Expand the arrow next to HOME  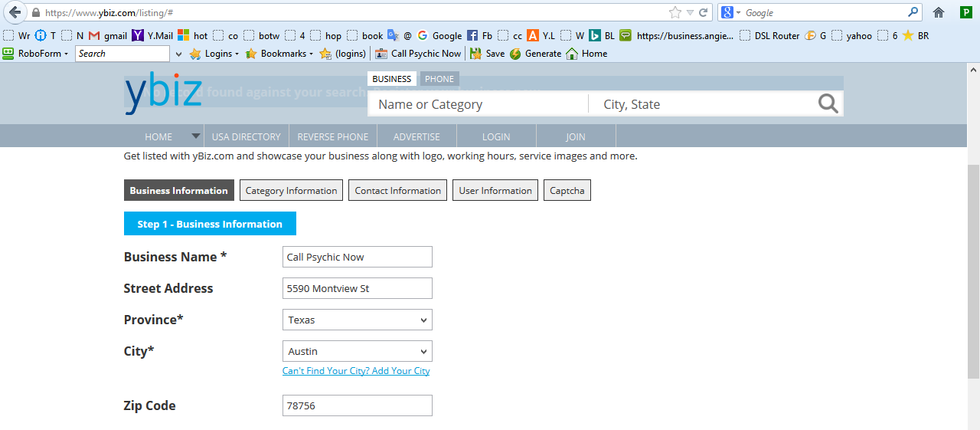coord(196,136)
